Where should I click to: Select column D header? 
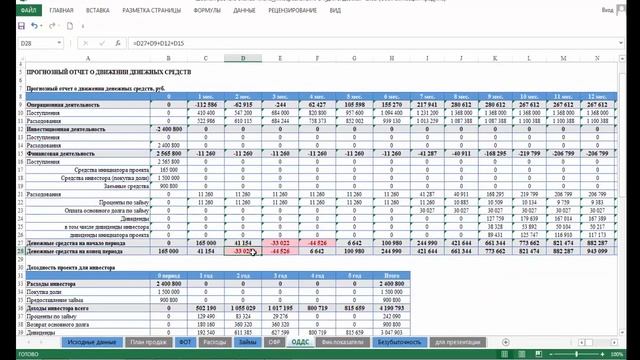click(243, 58)
